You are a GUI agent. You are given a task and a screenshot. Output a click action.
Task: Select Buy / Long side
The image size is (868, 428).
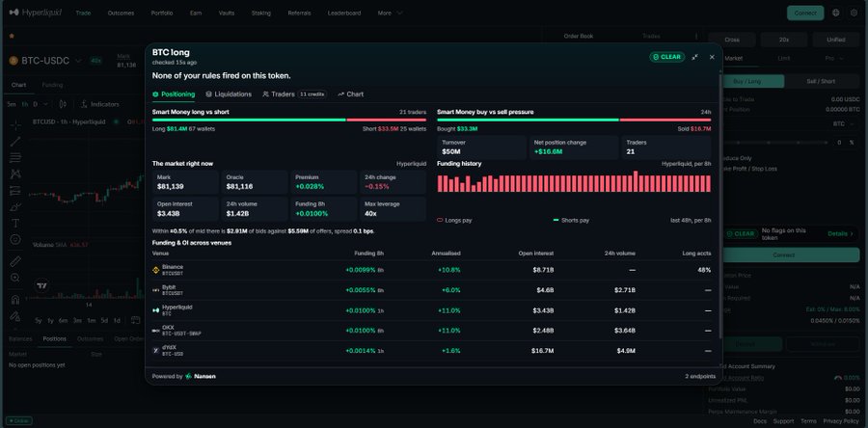click(x=747, y=81)
